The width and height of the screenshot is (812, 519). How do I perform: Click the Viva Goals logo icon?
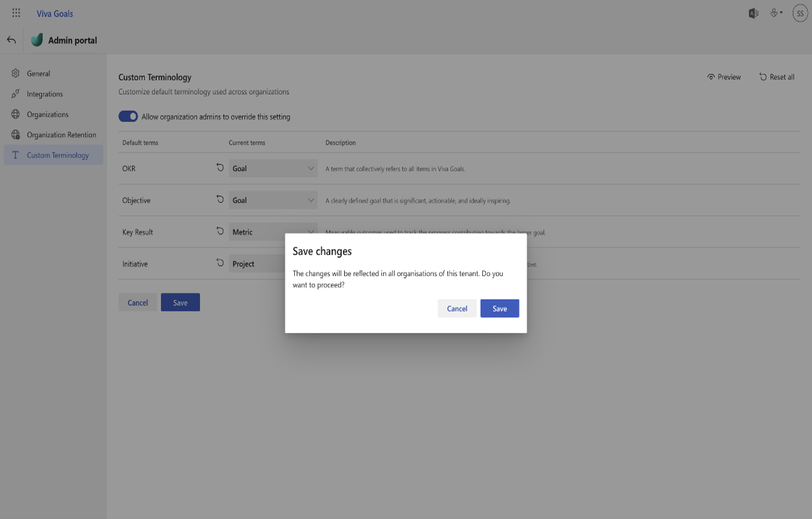(37, 40)
